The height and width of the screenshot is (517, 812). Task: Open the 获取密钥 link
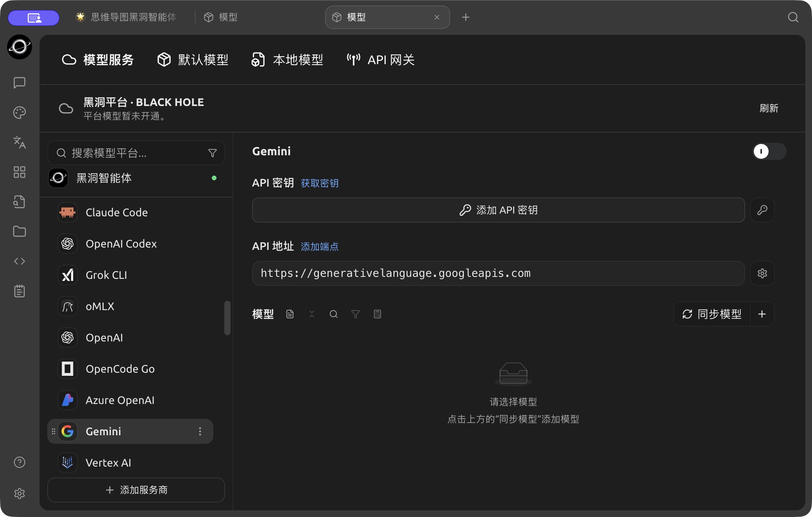pos(320,183)
